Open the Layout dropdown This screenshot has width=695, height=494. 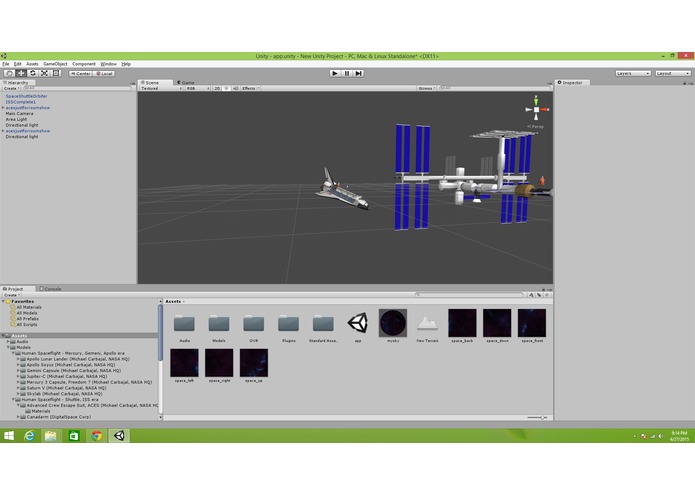pyautogui.click(x=673, y=73)
